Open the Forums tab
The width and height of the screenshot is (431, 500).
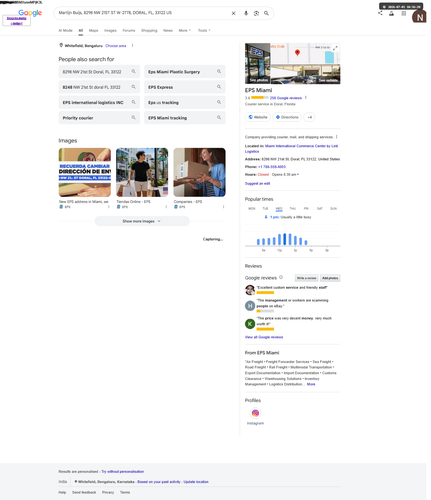point(129,30)
